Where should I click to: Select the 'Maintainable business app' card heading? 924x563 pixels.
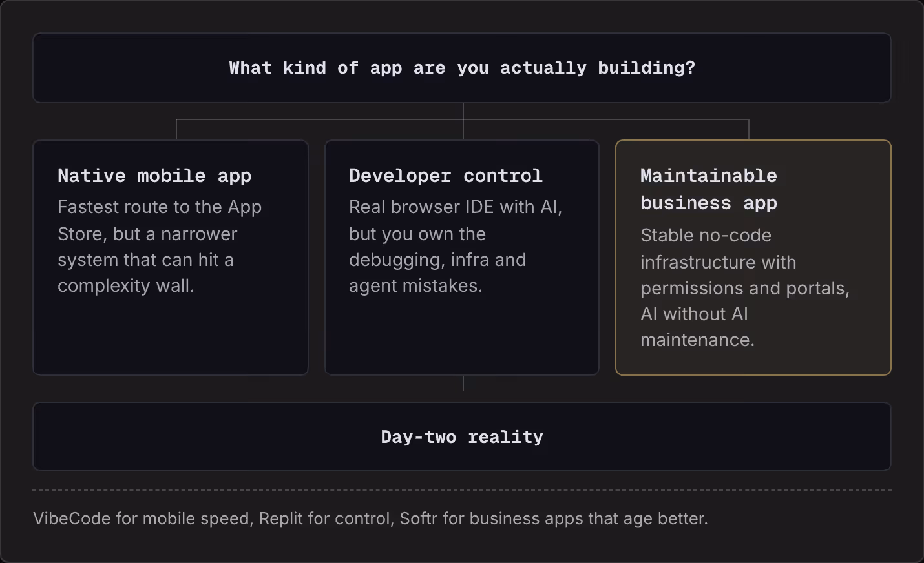click(x=709, y=189)
